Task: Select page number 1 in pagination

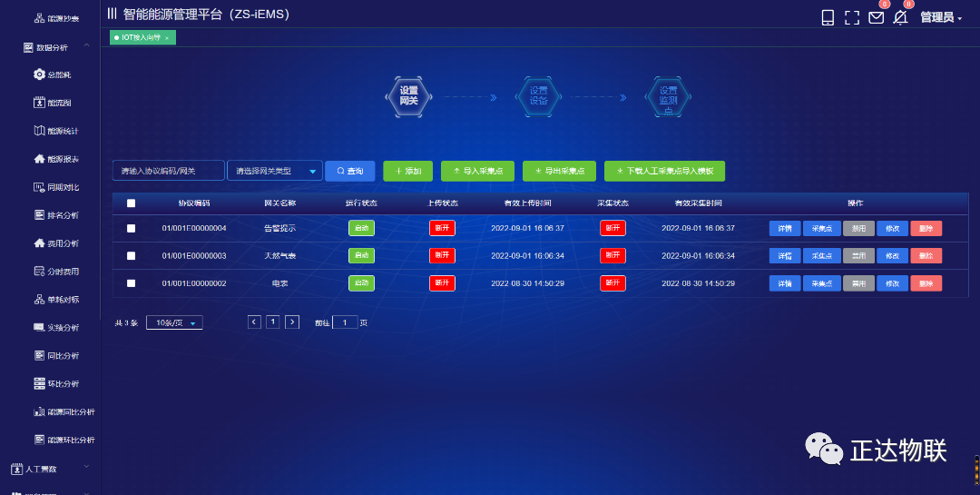Action: click(272, 322)
